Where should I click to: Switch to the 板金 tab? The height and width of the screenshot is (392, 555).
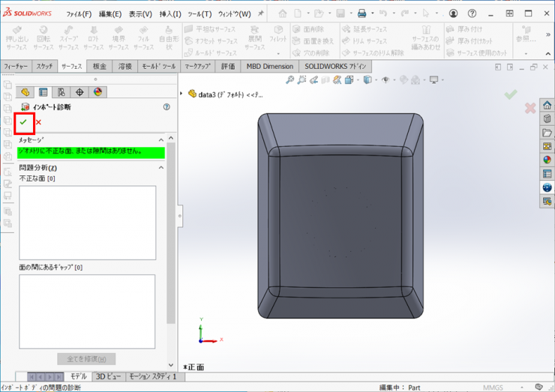(100, 66)
